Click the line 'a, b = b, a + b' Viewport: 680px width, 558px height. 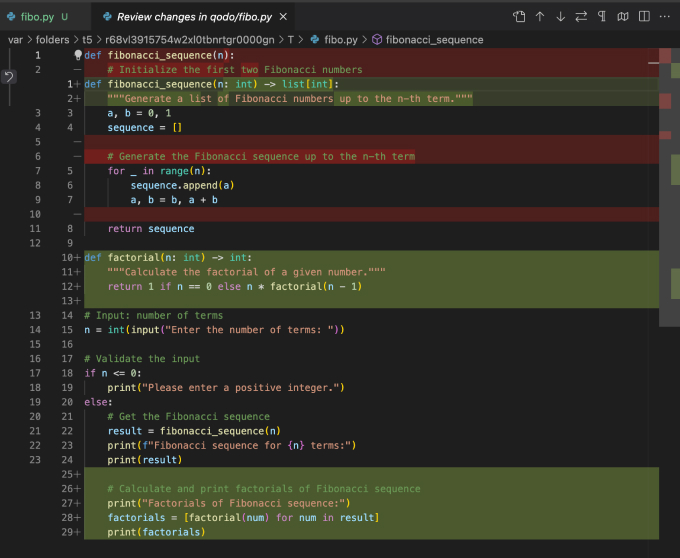174,200
